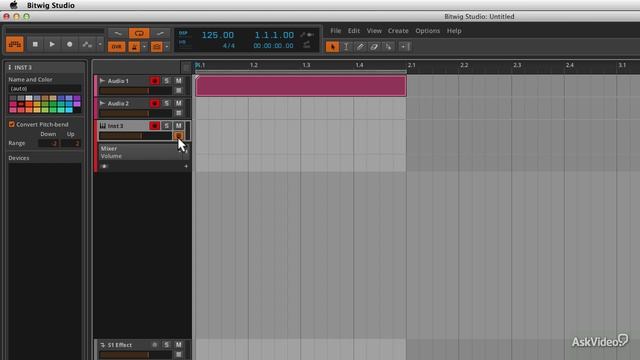Edit the track name field showing (auto)
640x360 pixels.
pyautogui.click(x=44, y=89)
